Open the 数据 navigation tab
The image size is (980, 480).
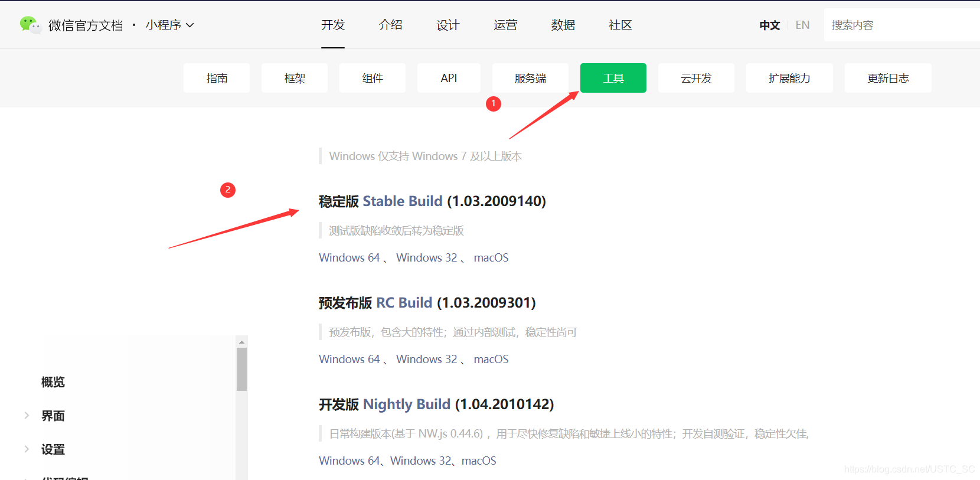[x=563, y=25]
